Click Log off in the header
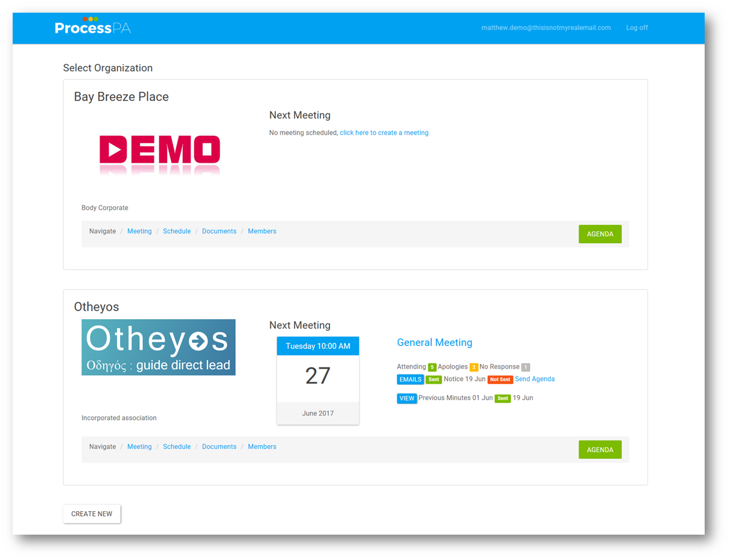Viewport: 730px width, 560px height. 636,28
